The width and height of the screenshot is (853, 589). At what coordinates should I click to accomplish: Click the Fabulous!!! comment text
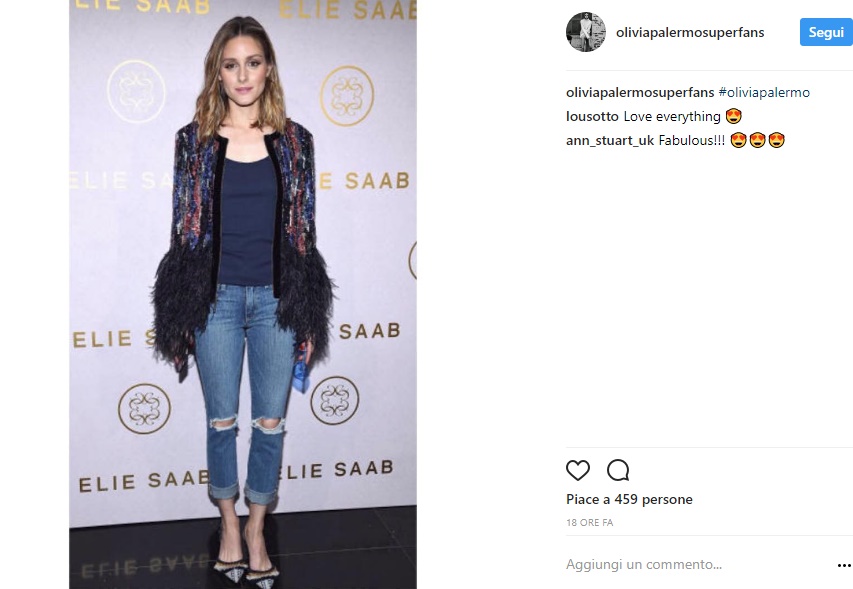tap(691, 140)
